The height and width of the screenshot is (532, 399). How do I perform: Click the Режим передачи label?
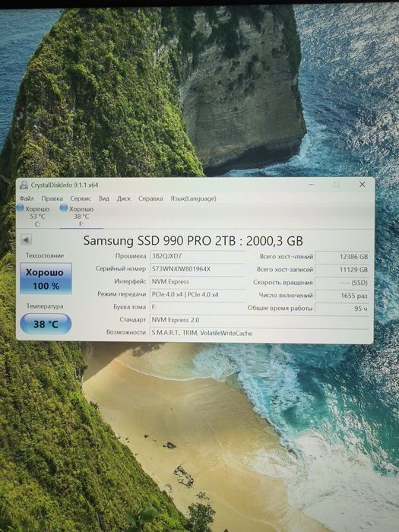click(x=122, y=294)
